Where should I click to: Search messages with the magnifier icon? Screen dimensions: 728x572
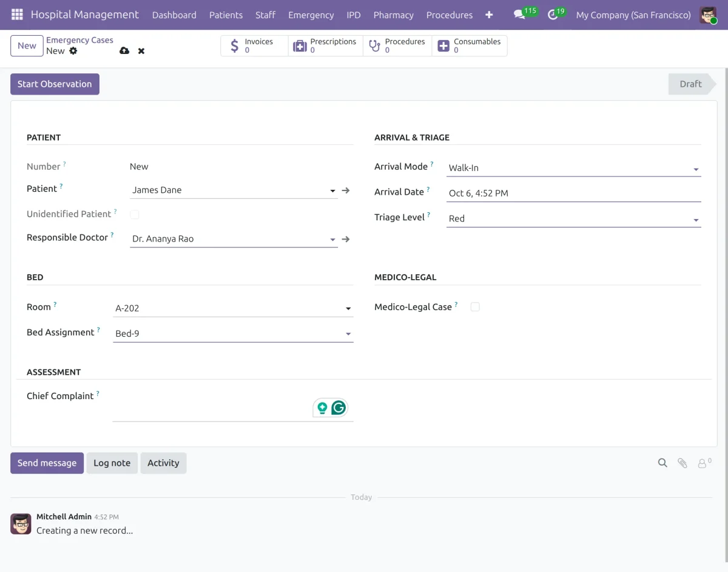[x=662, y=463]
